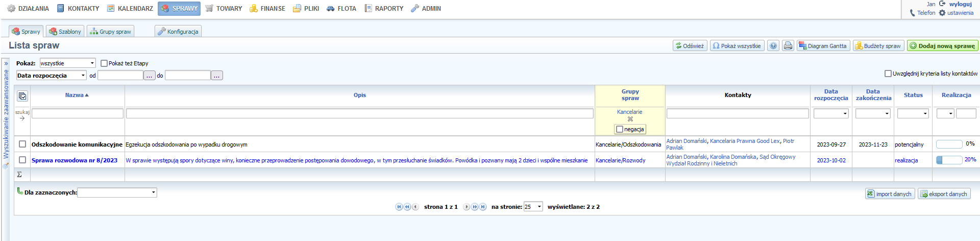This screenshot has height=241, width=980.
Task: Click the Nazwa search input field
Action: coord(78,113)
